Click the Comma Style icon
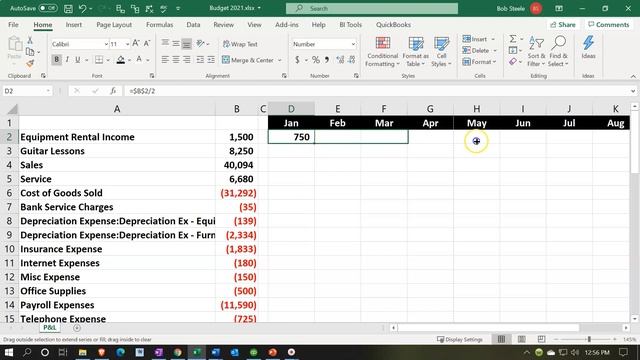640x360 pixels. pyautogui.click(x=327, y=60)
